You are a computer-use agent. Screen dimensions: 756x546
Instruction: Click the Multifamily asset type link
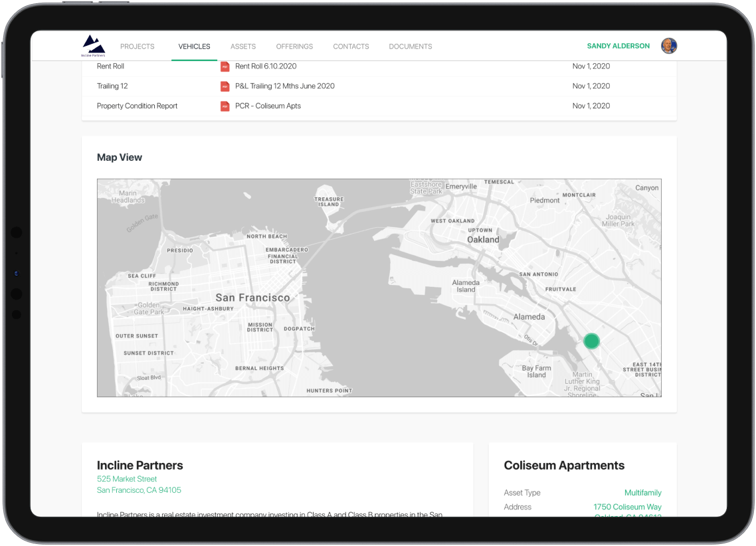coord(642,493)
